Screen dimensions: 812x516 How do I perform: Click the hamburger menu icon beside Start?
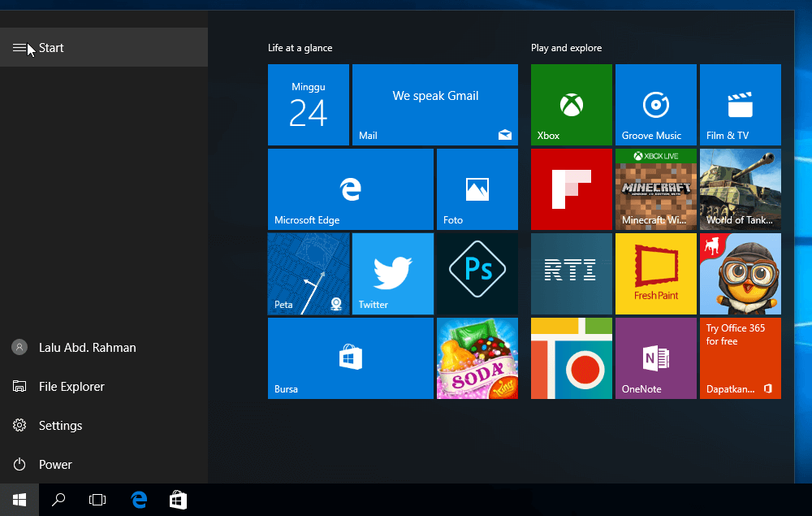19,48
